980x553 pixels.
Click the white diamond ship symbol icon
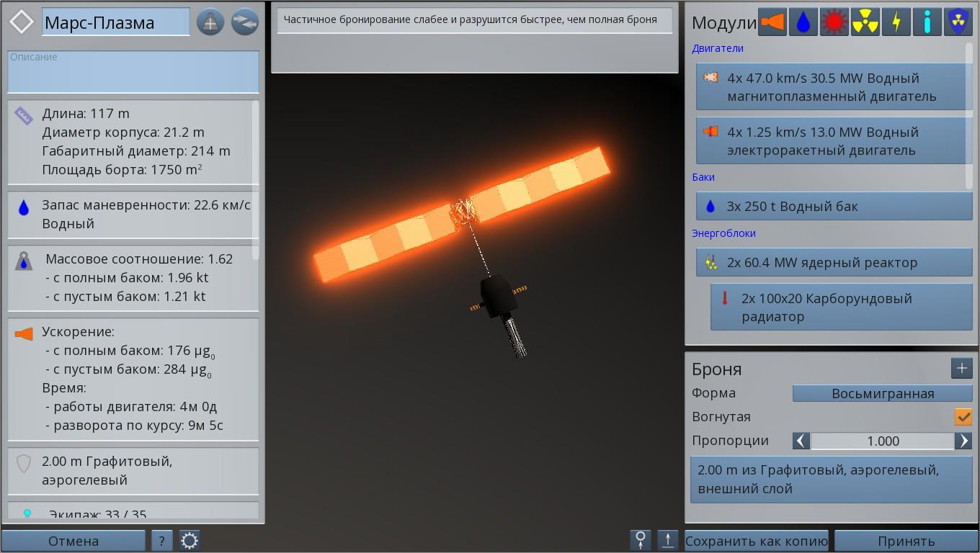tap(22, 22)
